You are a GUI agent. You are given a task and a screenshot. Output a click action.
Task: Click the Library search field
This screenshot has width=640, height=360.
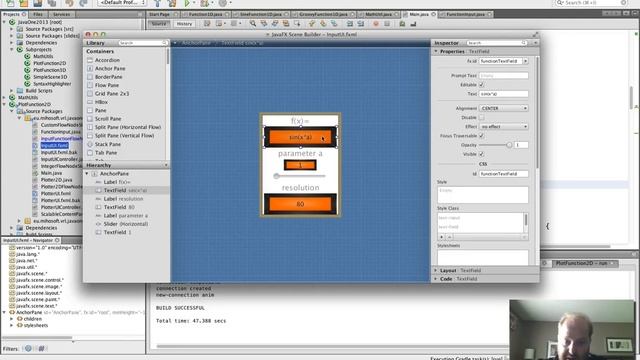click(143, 43)
